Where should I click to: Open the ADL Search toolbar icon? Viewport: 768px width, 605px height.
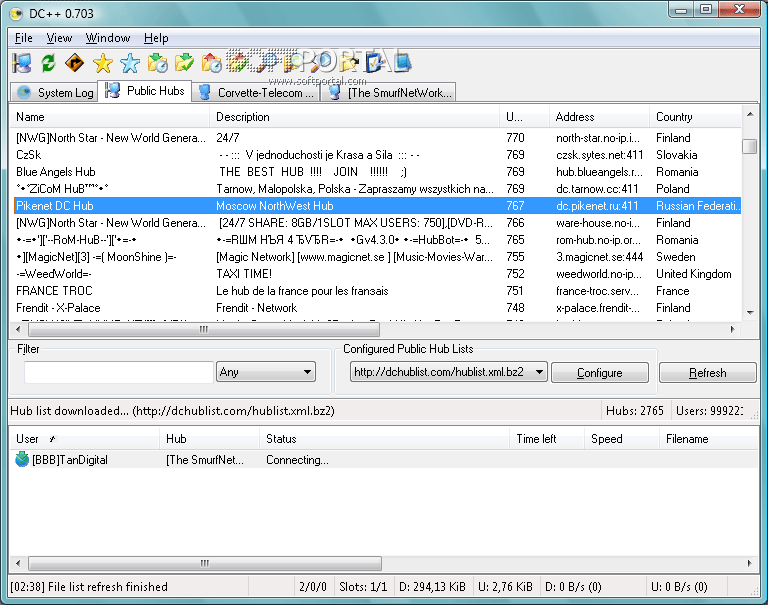(x=293, y=63)
